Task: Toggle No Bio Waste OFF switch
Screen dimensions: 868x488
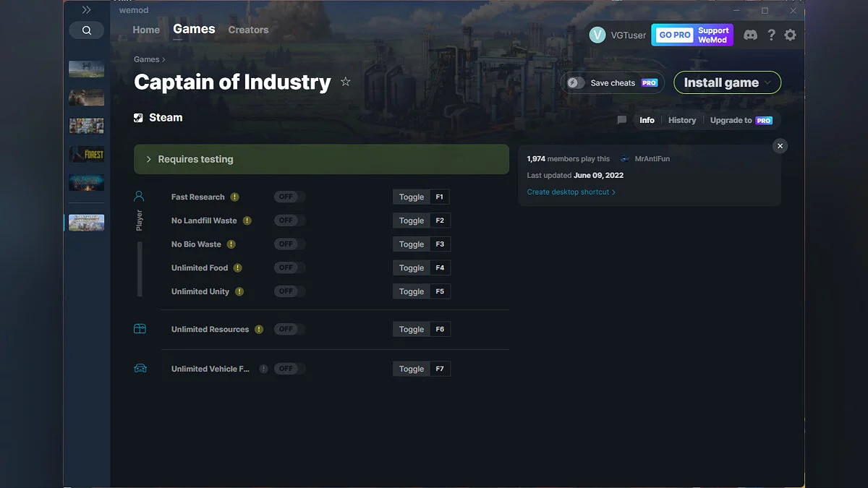Action: point(289,244)
